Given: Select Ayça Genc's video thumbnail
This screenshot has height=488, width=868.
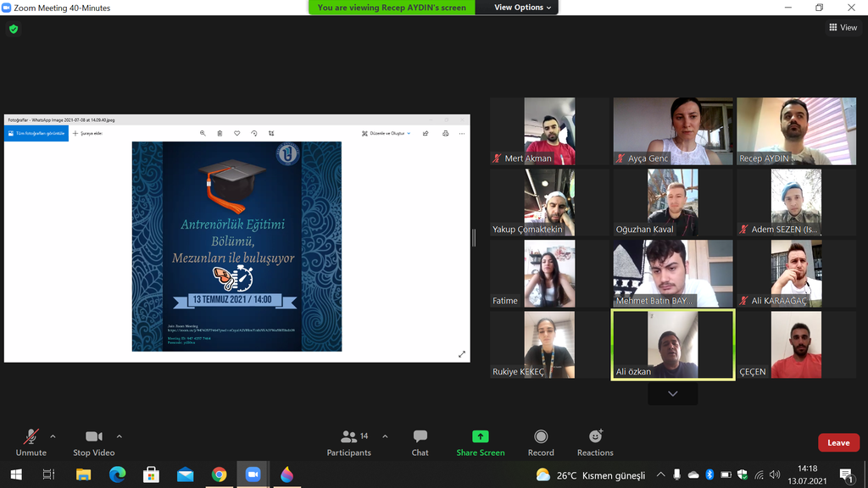Looking at the screenshot, I should (x=672, y=130).
